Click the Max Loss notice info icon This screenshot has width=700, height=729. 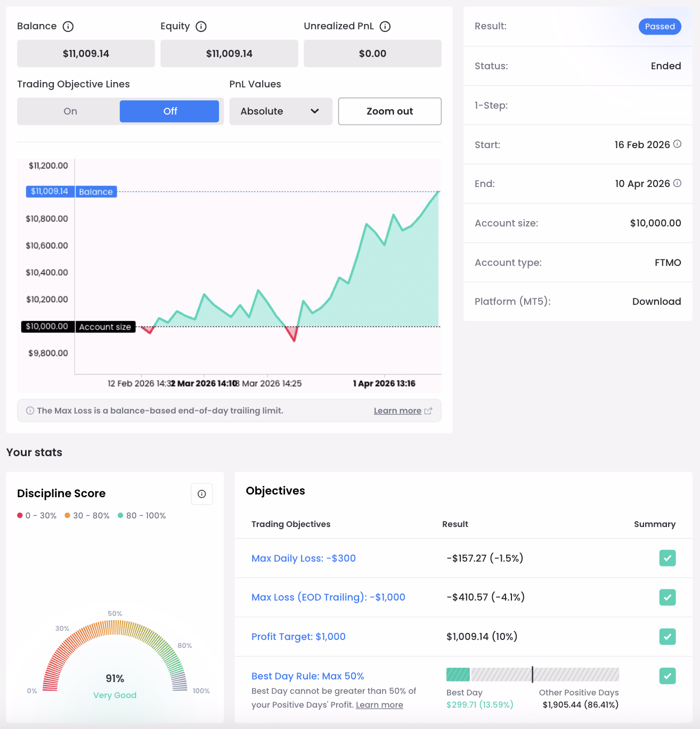[x=30, y=411]
